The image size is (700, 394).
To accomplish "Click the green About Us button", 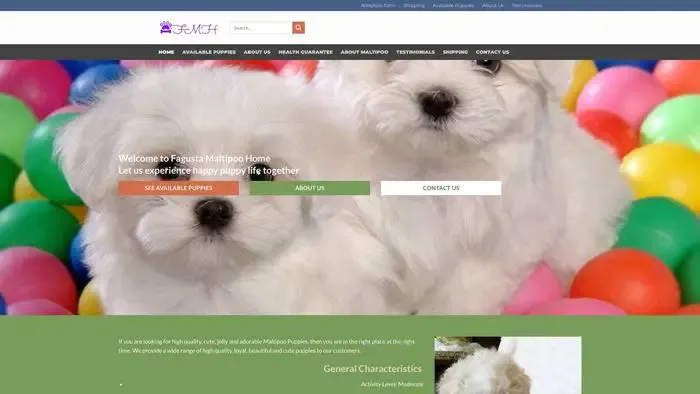I will 310,188.
